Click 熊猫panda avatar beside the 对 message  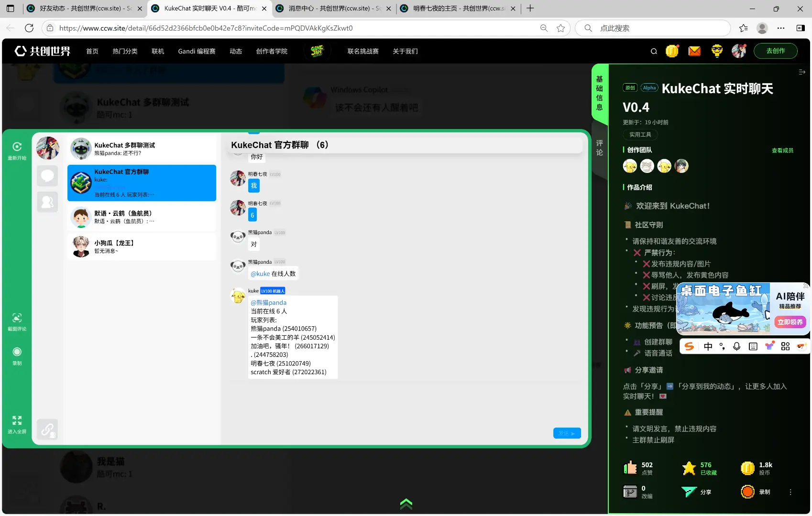point(238,237)
